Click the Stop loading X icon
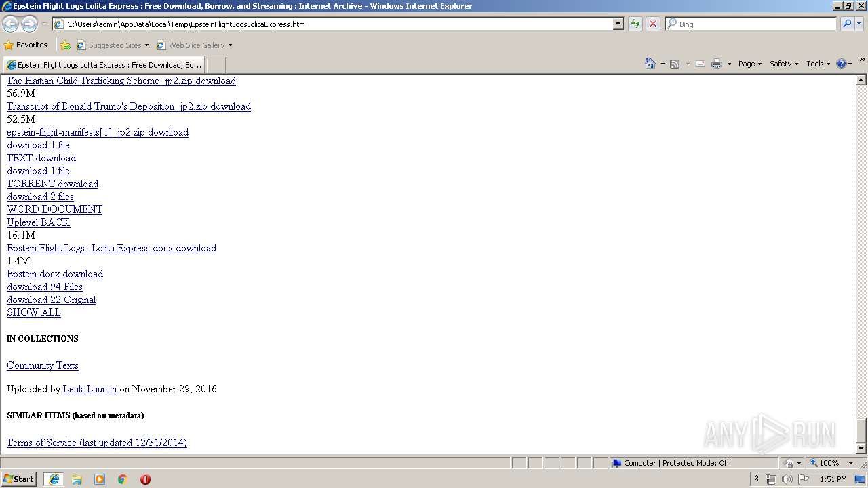 652,24
